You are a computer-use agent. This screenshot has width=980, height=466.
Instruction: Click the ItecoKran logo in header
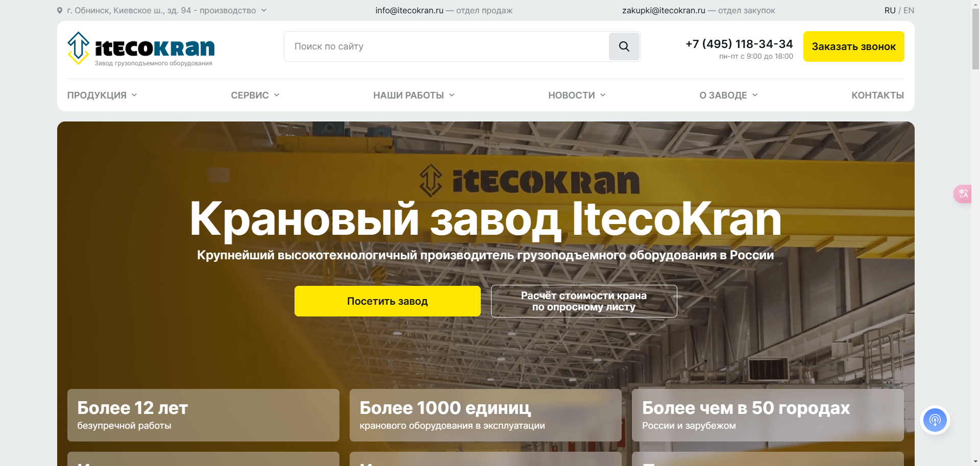click(141, 48)
